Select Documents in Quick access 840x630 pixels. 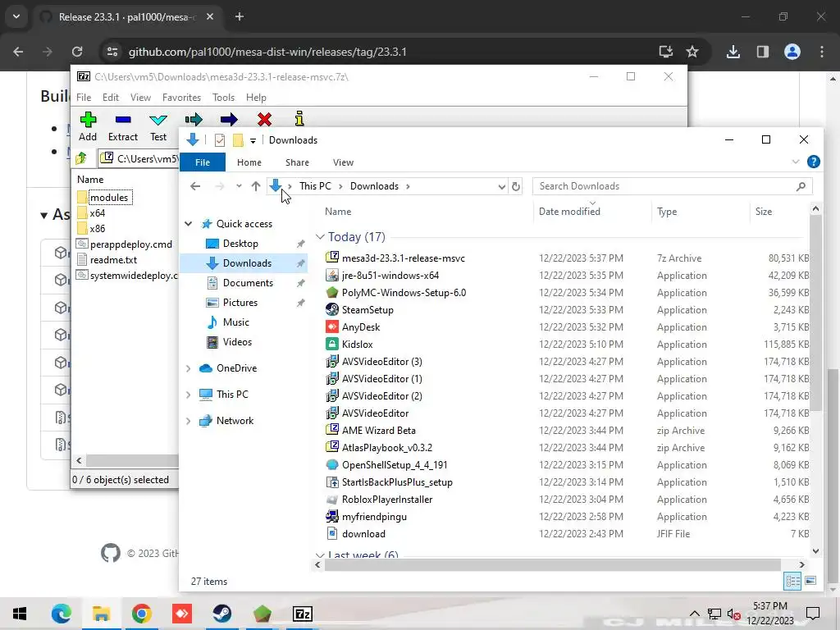[x=248, y=283]
